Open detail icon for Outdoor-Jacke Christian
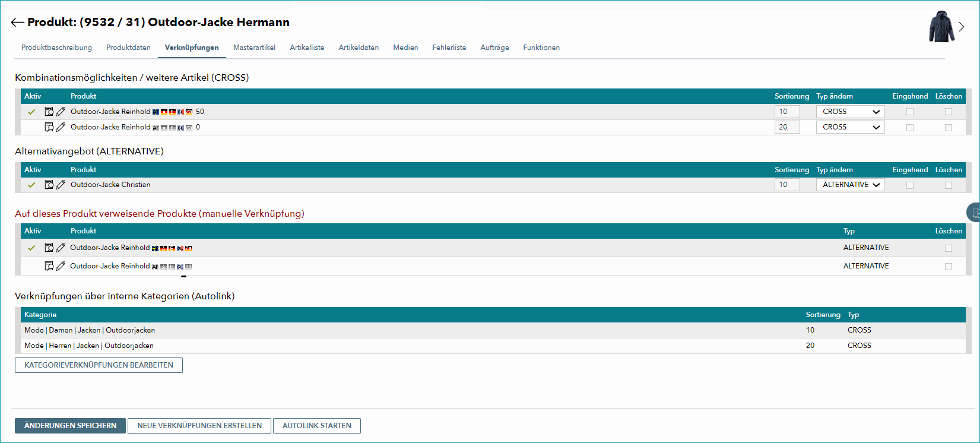Screen dimensions: 980x443 pos(49,185)
